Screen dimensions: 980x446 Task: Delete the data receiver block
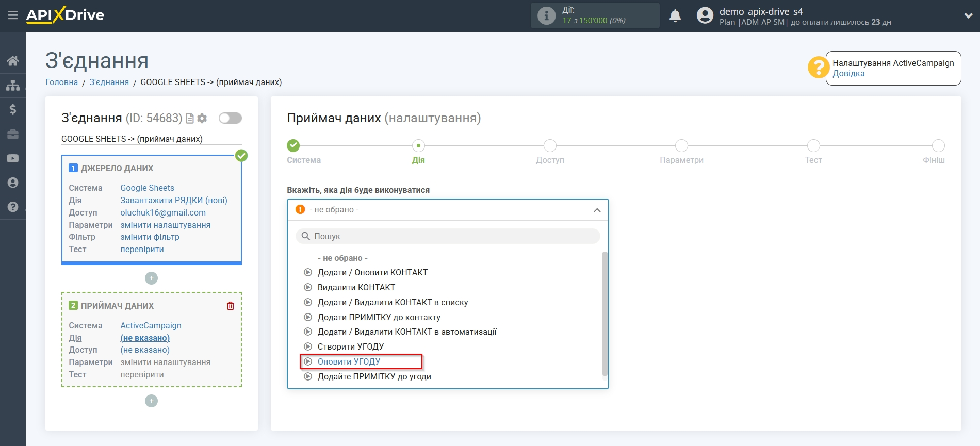(x=231, y=306)
